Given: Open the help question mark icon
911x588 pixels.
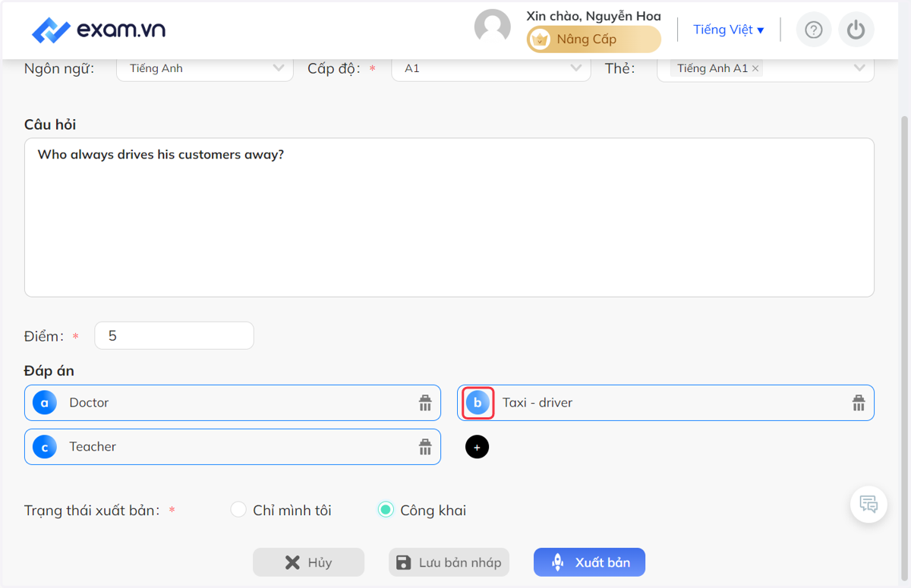Looking at the screenshot, I should coord(814,30).
